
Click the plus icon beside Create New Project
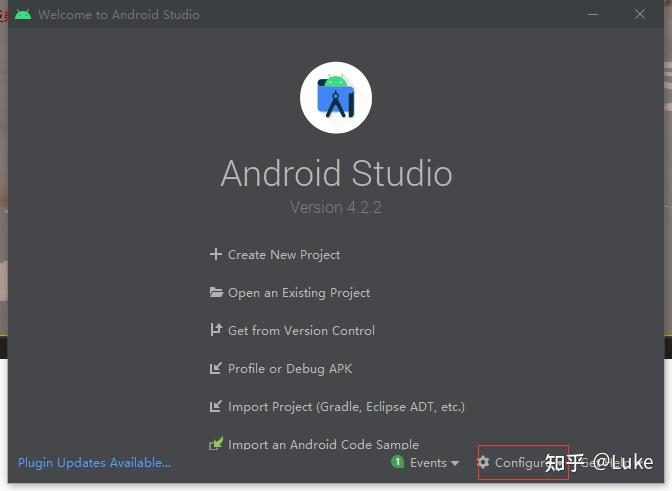[x=216, y=254]
